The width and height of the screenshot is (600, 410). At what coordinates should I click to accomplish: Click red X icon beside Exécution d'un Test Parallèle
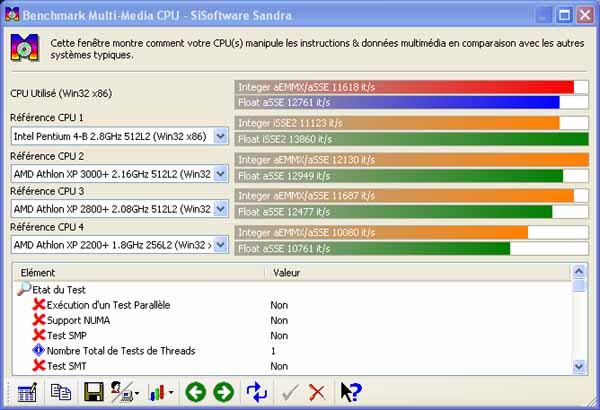(39, 305)
